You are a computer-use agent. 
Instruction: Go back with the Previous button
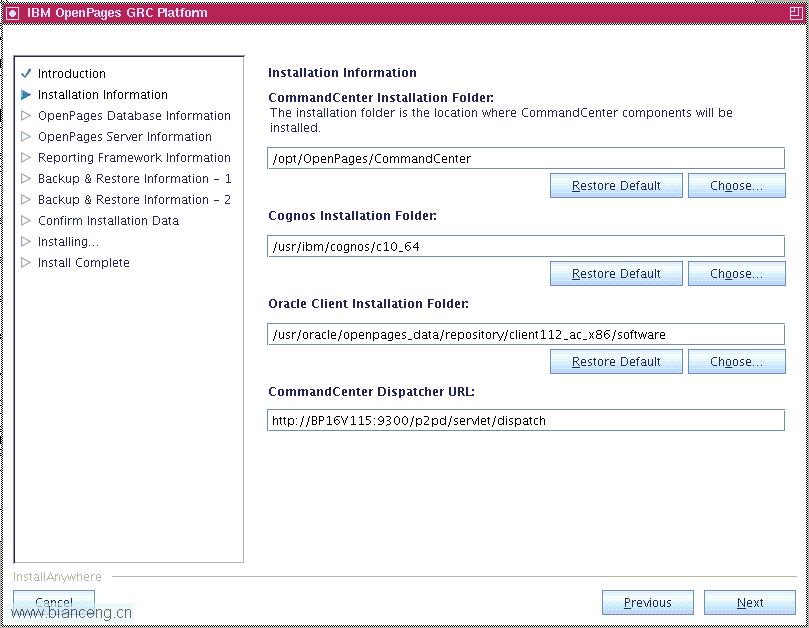pyautogui.click(x=648, y=603)
